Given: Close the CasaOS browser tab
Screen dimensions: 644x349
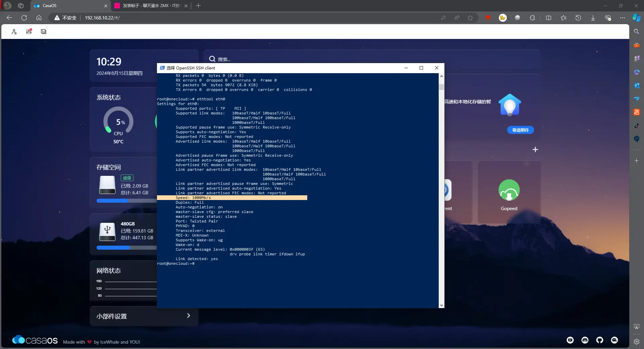Looking at the screenshot, I should pyautogui.click(x=106, y=6).
